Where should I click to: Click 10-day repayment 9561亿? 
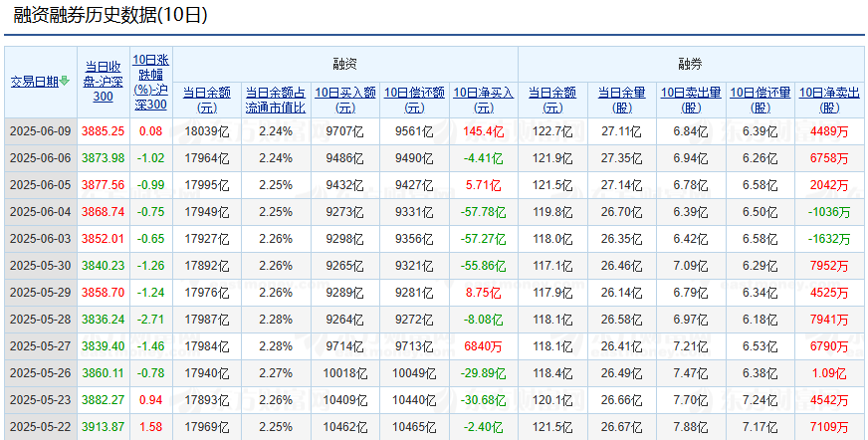tap(415, 131)
